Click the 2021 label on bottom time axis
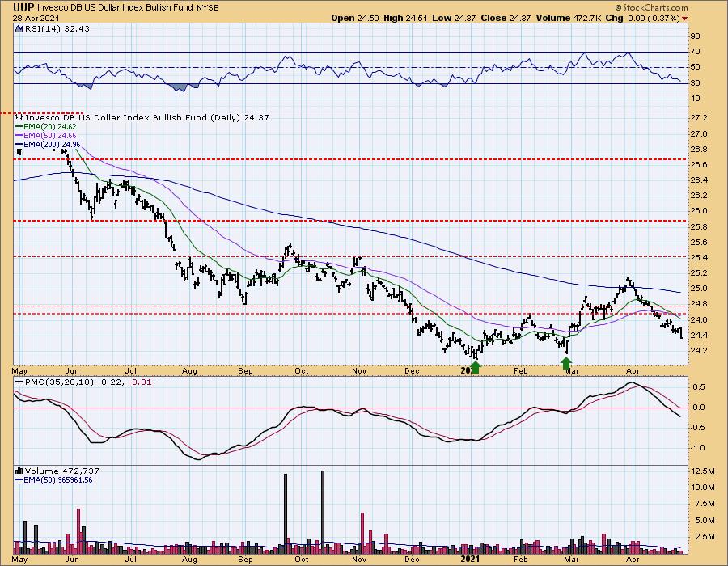 [x=472, y=559]
